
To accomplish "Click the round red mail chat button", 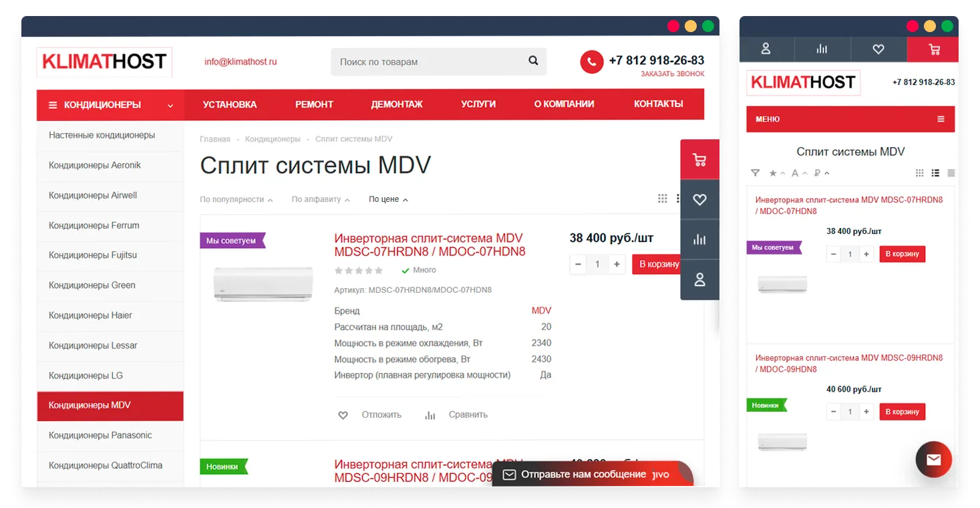I will click(x=933, y=460).
